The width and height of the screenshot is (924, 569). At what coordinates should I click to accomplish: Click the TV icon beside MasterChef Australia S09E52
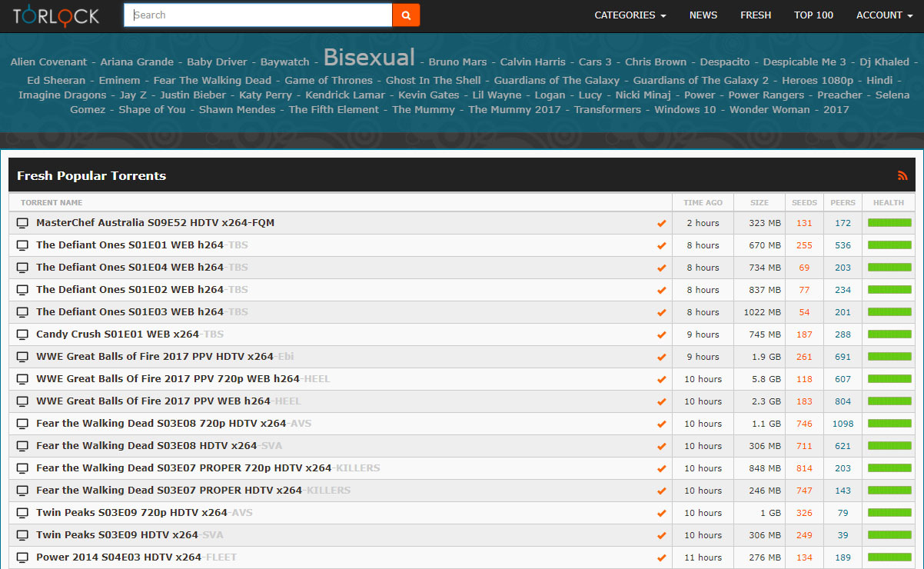[22, 223]
